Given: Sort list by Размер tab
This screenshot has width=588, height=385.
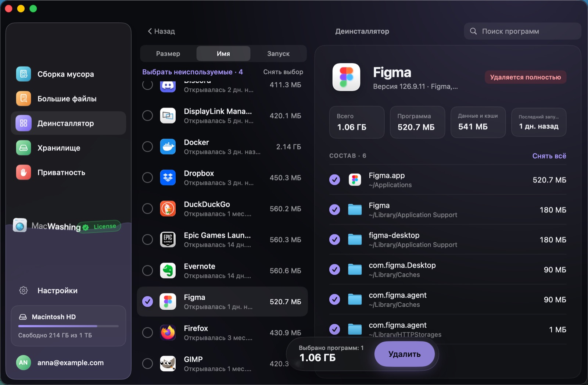Looking at the screenshot, I should 168,54.
